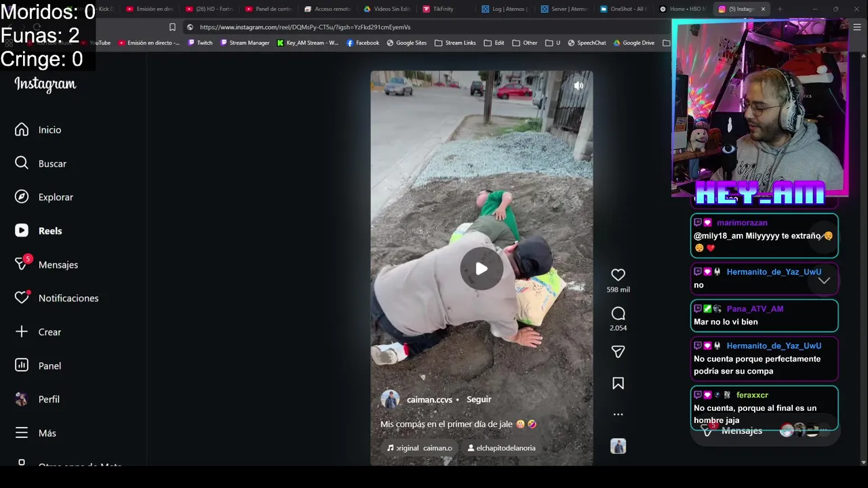This screenshot has height=488, width=868.
Task: Close the active Instagram tab
Action: click(x=763, y=9)
